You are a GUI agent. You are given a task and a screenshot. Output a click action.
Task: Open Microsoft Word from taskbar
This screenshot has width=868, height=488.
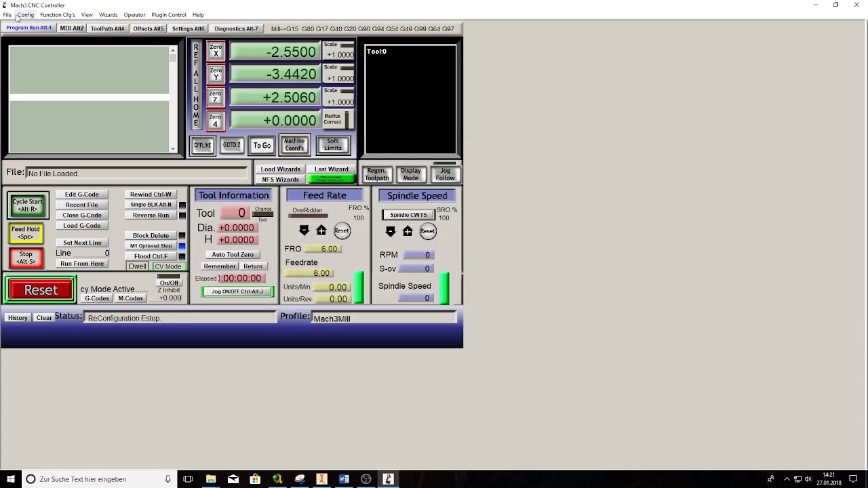coord(344,479)
